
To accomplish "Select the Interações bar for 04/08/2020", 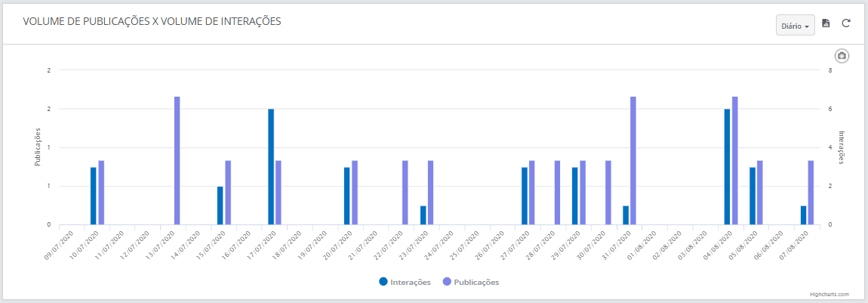I will click(x=728, y=167).
